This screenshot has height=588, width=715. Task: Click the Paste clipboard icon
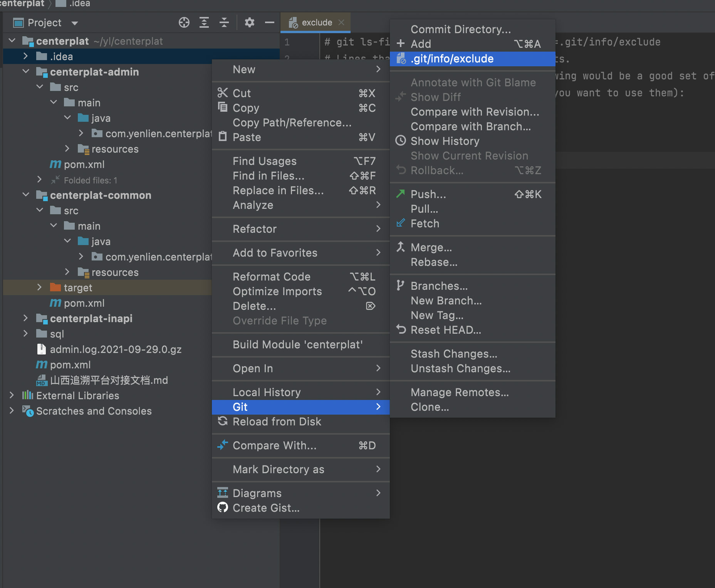[223, 136]
